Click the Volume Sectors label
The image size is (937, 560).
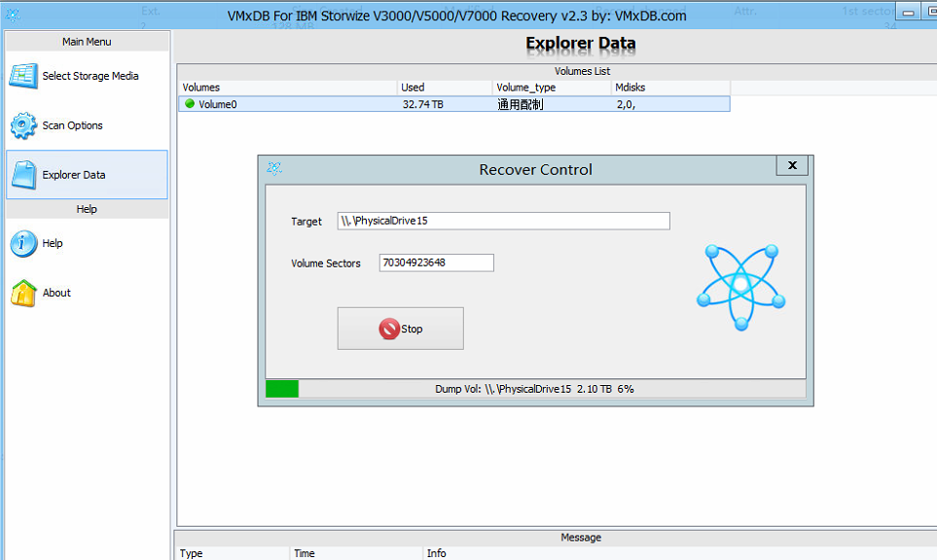[x=326, y=263]
